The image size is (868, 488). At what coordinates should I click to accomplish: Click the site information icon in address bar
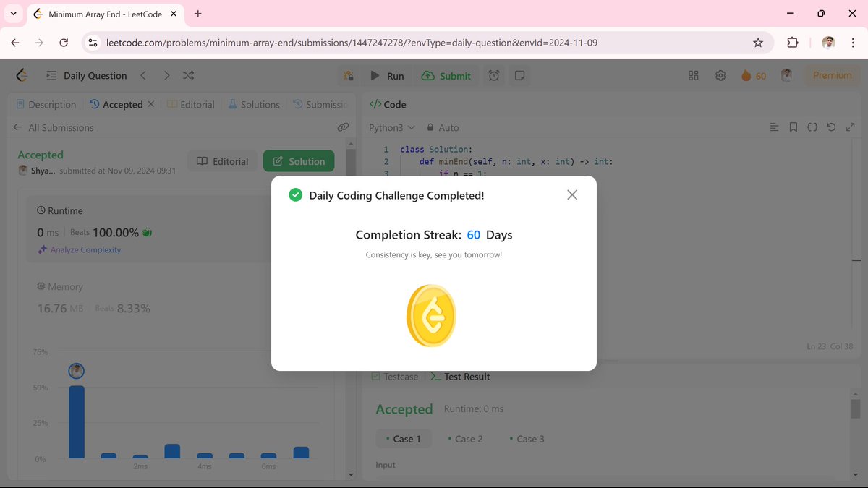point(93,43)
